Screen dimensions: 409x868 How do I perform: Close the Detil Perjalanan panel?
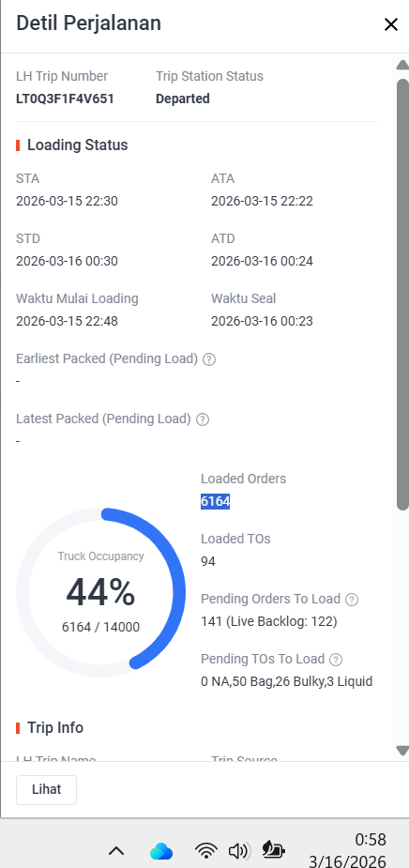391,24
